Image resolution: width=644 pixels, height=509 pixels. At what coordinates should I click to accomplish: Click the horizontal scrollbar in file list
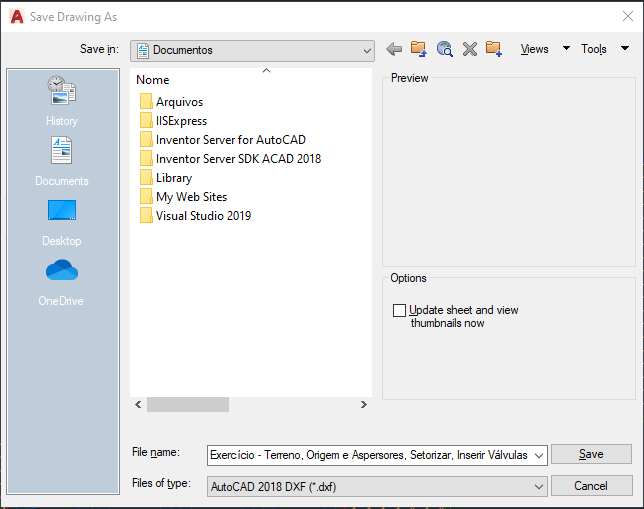coord(188,405)
